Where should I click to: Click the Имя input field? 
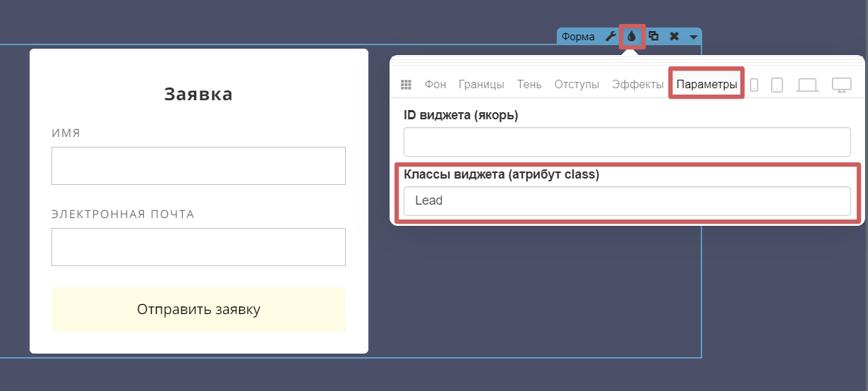198,166
